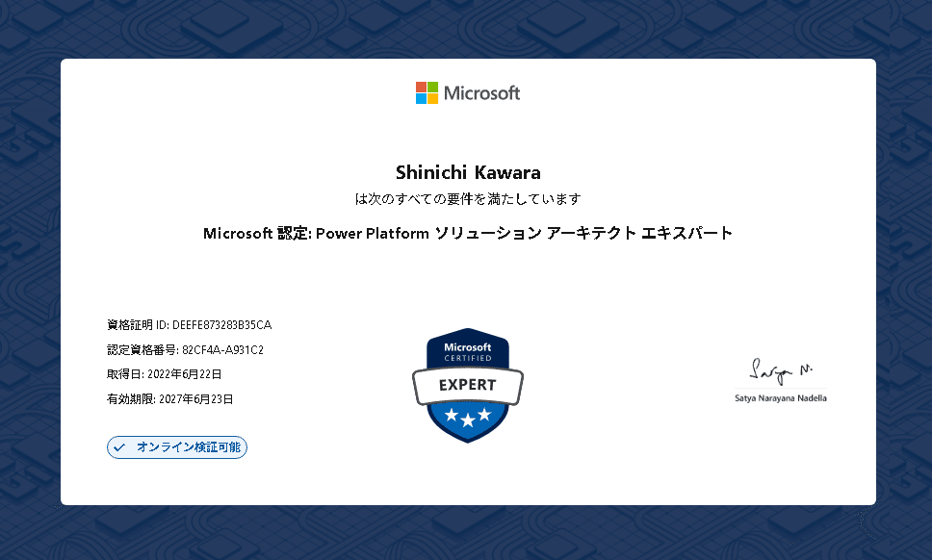Click the 資格証明 ID DEEFE873283B35CA line
Image resolution: width=932 pixels, height=560 pixels.
point(189,325)
